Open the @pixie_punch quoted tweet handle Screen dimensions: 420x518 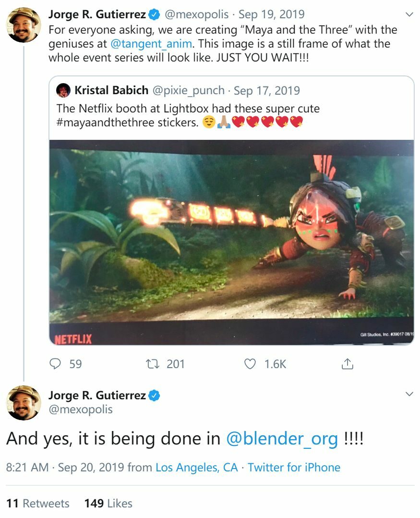pyautogui.click(x=188, y=90)
